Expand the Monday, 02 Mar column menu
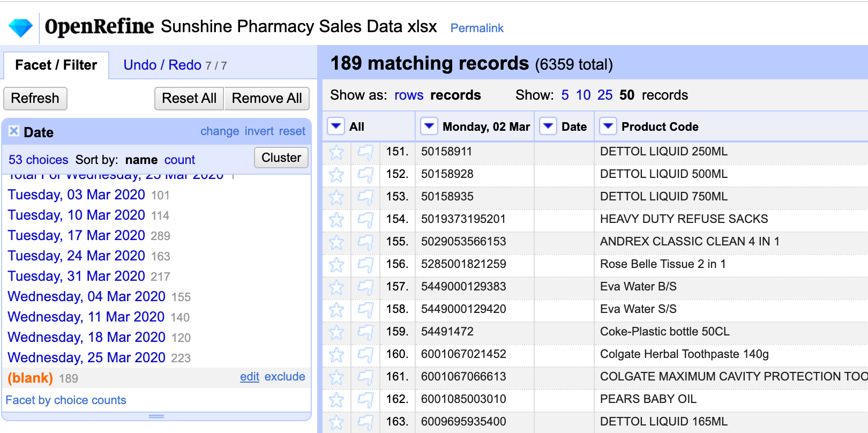This screenshot has height=433, width=868. click(x=429, y=126)
